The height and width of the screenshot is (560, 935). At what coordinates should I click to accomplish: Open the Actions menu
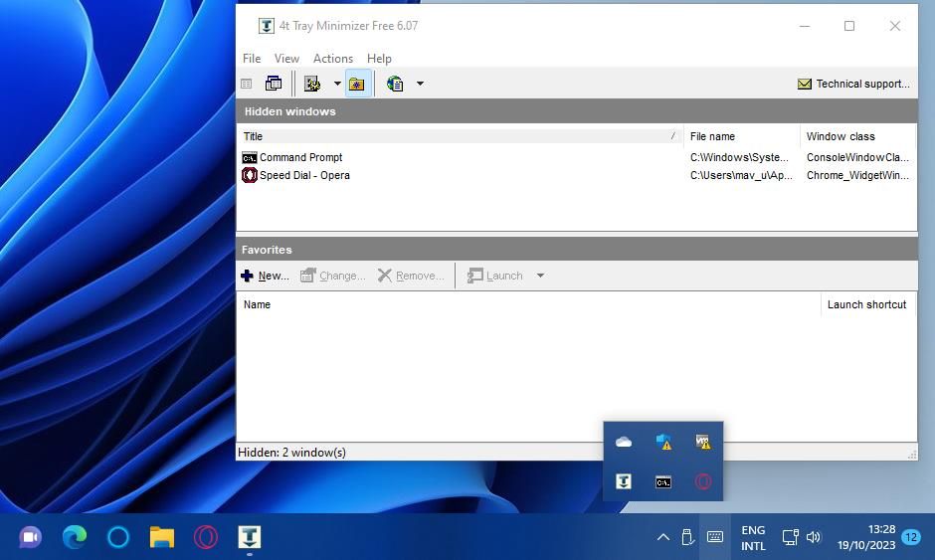click(x=332, y=59)
